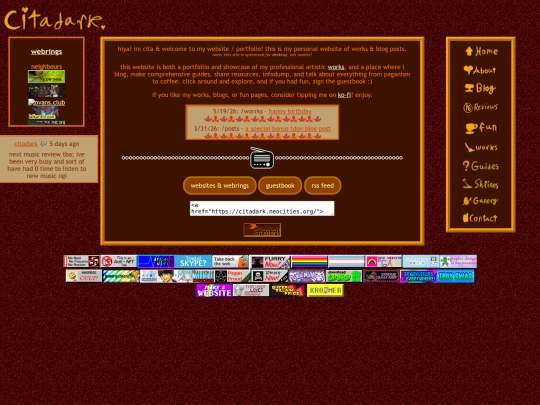Click the 'CULT?' smiley badge

[x=84, y=276]
